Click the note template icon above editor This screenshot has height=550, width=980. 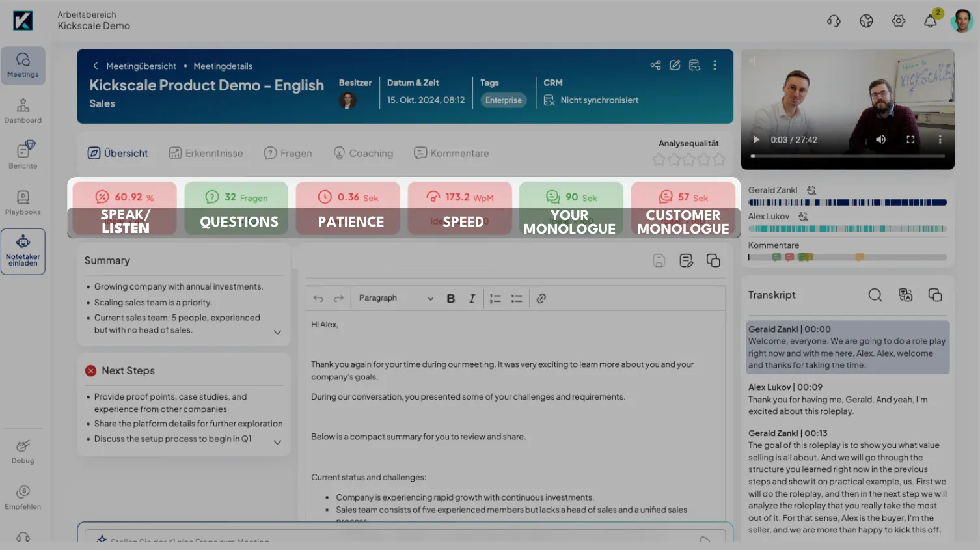[x=686, y=260]
